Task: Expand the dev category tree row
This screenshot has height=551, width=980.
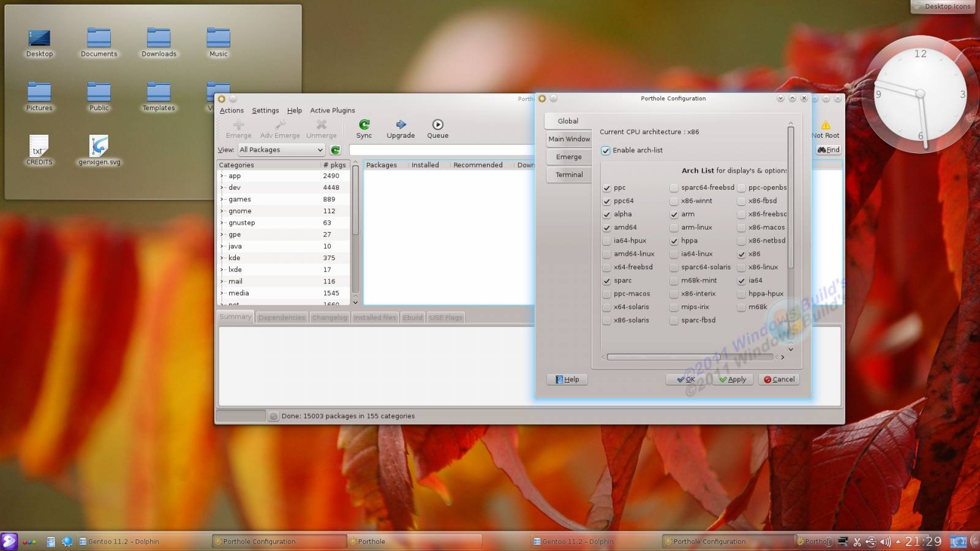Action: tap(222, 187)
